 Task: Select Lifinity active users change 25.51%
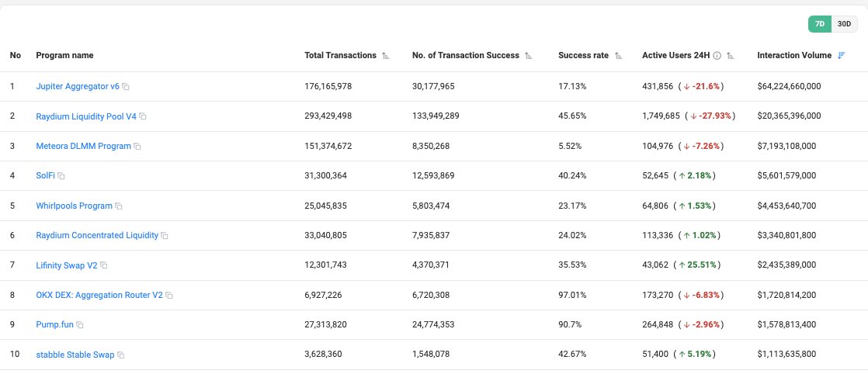pyautogui.click(x=700, y=265)
